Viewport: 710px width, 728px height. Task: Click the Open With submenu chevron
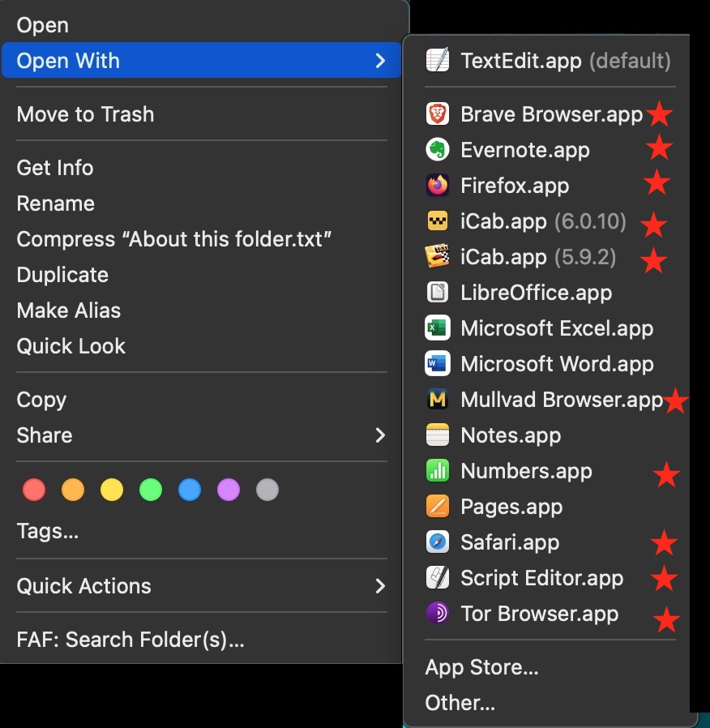point(380,61)
